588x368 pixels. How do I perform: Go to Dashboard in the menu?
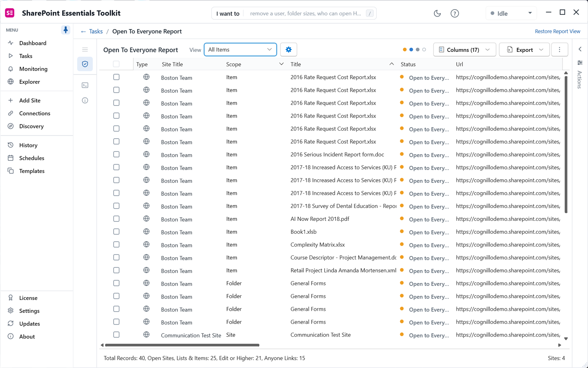coord(33,43)
